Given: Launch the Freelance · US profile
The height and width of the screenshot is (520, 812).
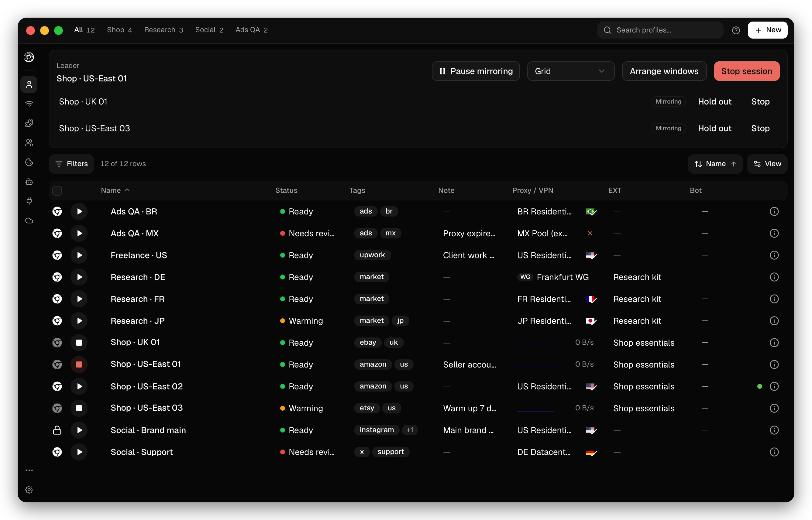Looking at the screenshot, I should [79, 255].
